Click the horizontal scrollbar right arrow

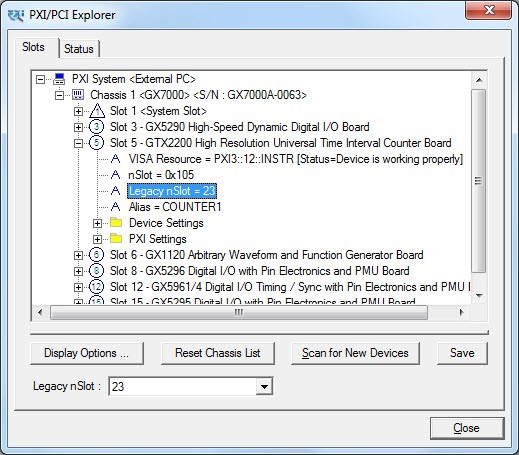pos(461,313)
